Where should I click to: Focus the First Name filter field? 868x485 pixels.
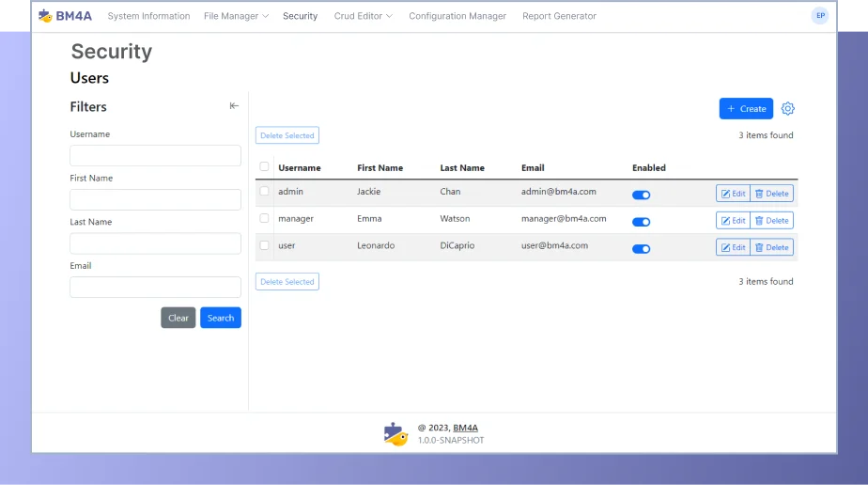pos(155,199)
